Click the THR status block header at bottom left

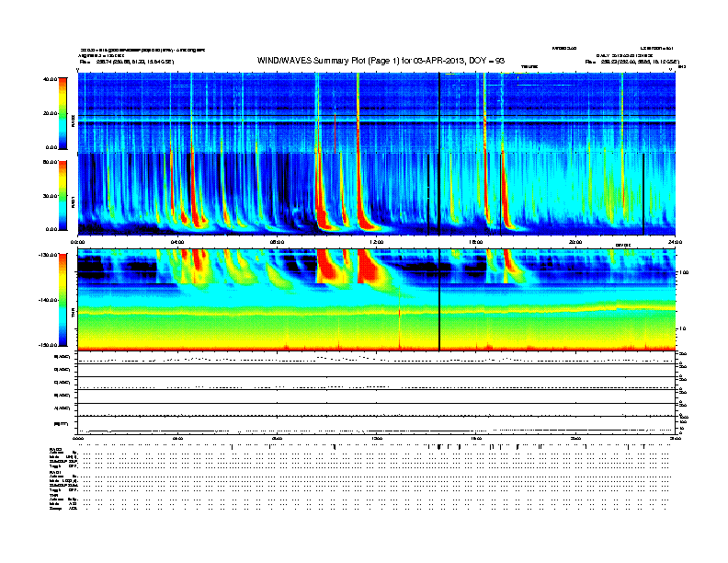(x=53, y=495)
